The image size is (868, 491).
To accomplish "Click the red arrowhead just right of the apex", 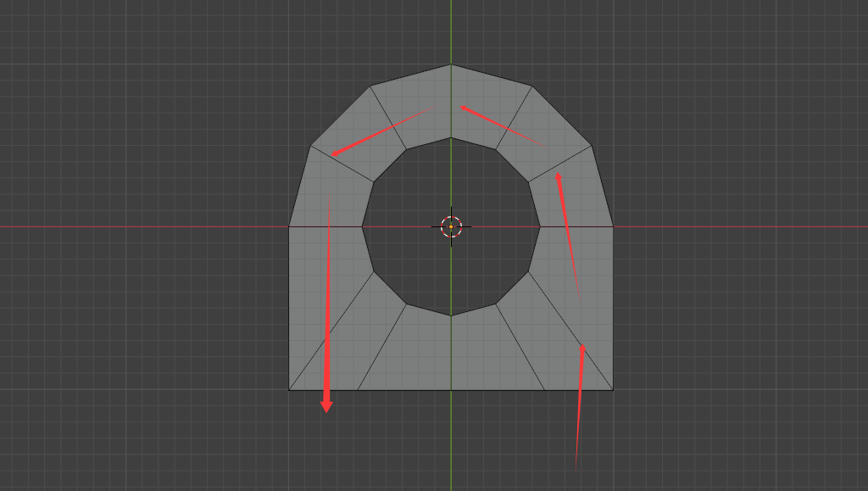I will (464, 109).
